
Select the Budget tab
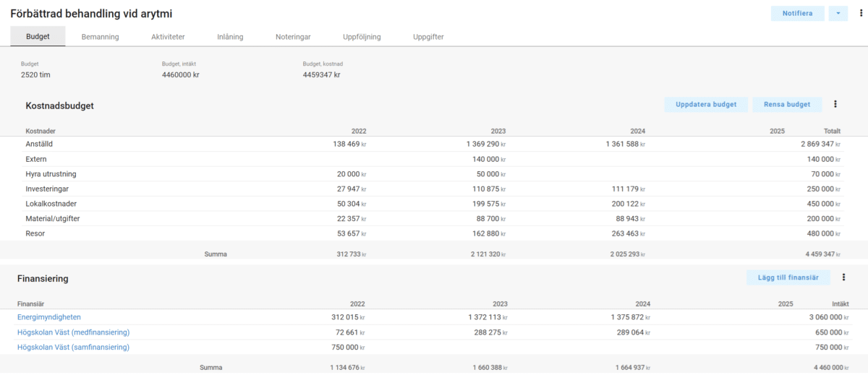(38, 37)
